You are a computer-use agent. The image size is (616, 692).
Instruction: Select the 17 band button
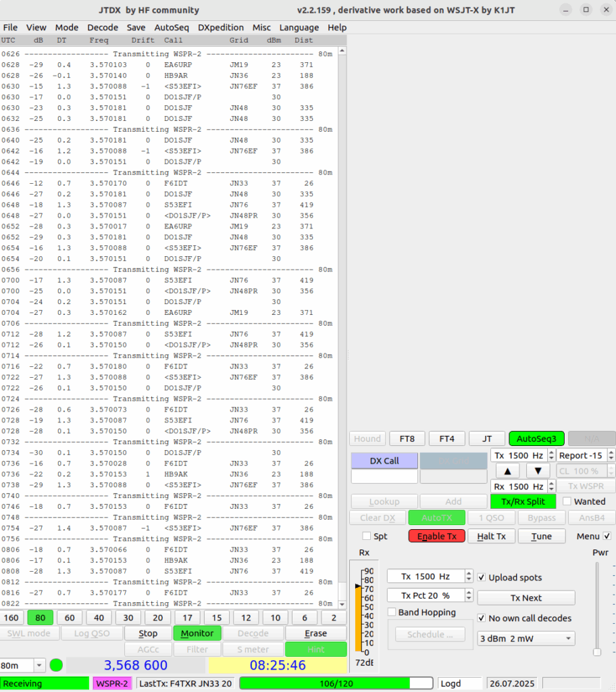tap(187, 618)
